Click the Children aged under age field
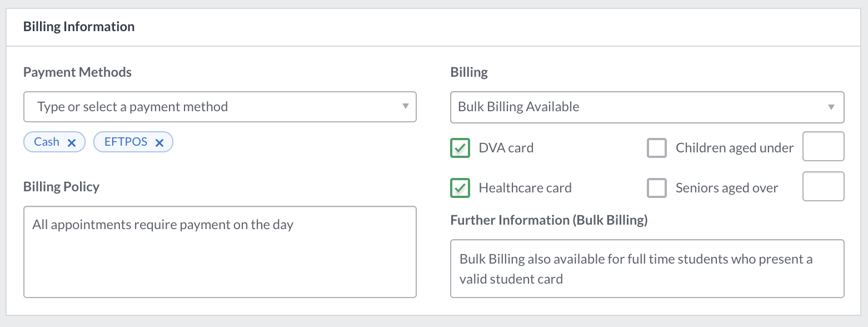Image resolution: width=868 pixels, height=327 pixels. [x=824, y=146]
